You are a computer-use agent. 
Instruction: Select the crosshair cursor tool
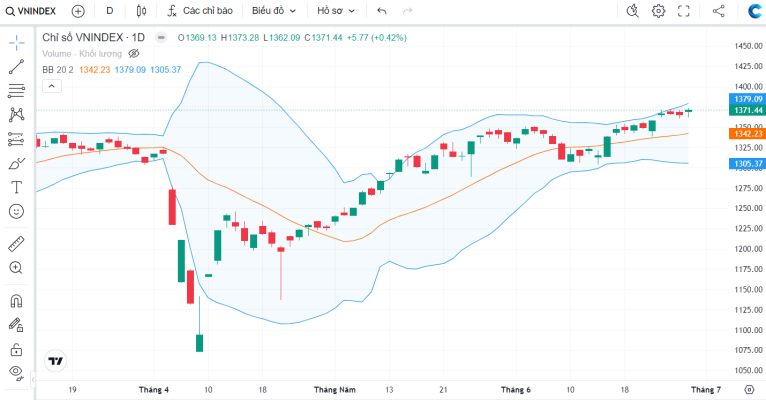[x=16, y=43]
